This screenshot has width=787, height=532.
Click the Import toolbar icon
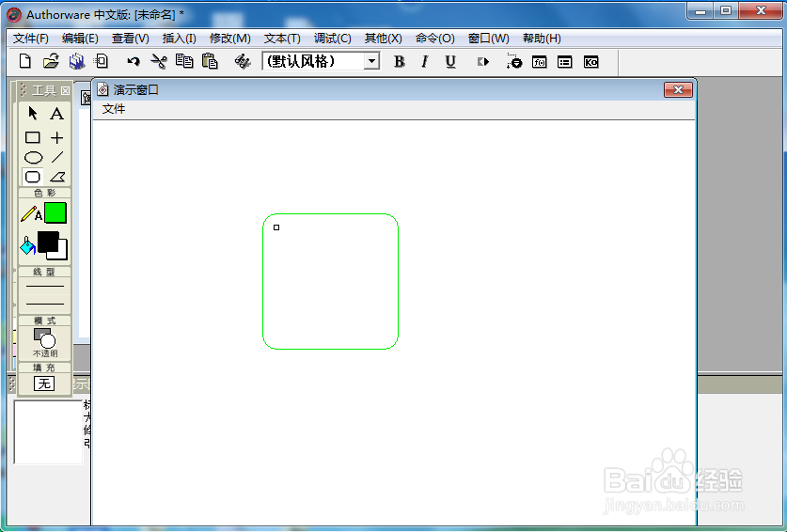(x=101, y=61)
